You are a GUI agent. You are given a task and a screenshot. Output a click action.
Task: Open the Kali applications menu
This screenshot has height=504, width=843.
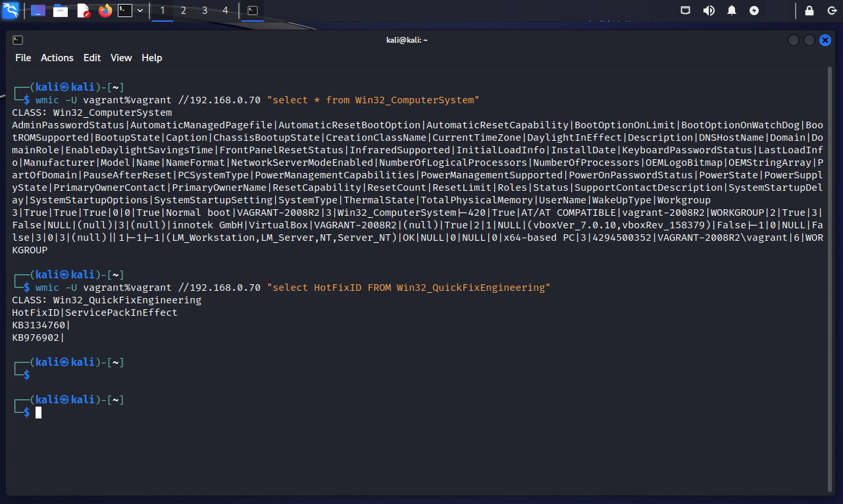click(x=11, y=11)
